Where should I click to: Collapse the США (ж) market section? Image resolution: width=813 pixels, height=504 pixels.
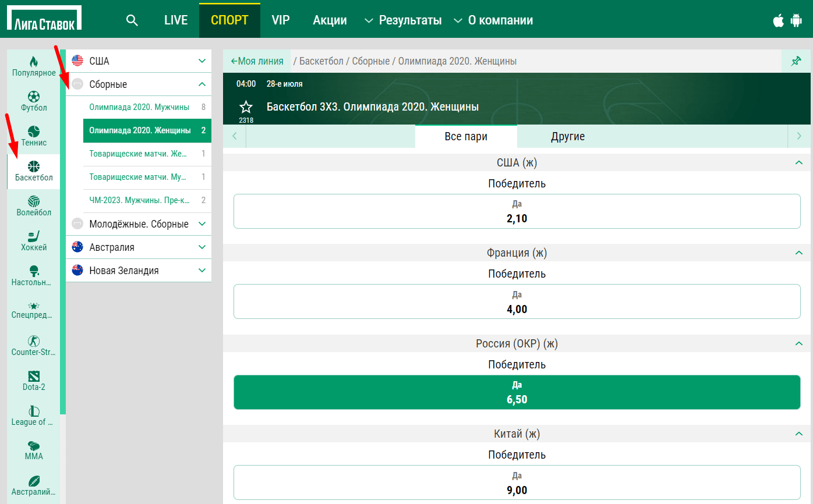pyautogui.click(x=799, y=162)
